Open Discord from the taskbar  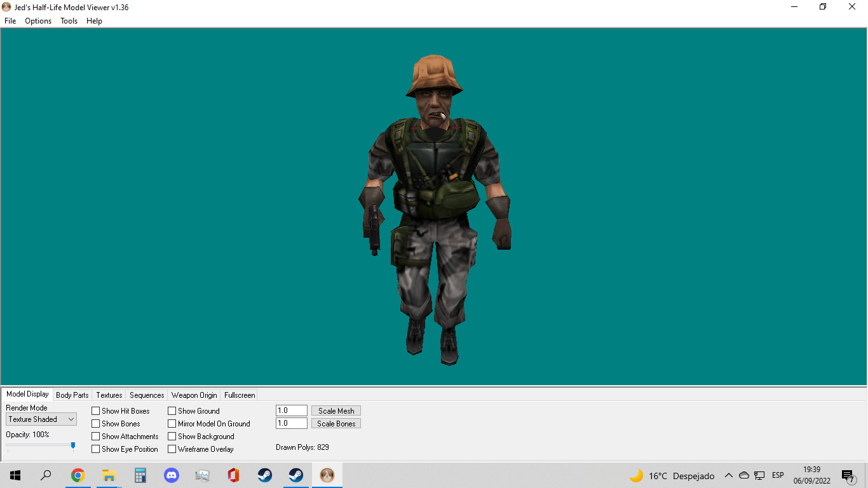pyautogui.click(x=171, y=475)
